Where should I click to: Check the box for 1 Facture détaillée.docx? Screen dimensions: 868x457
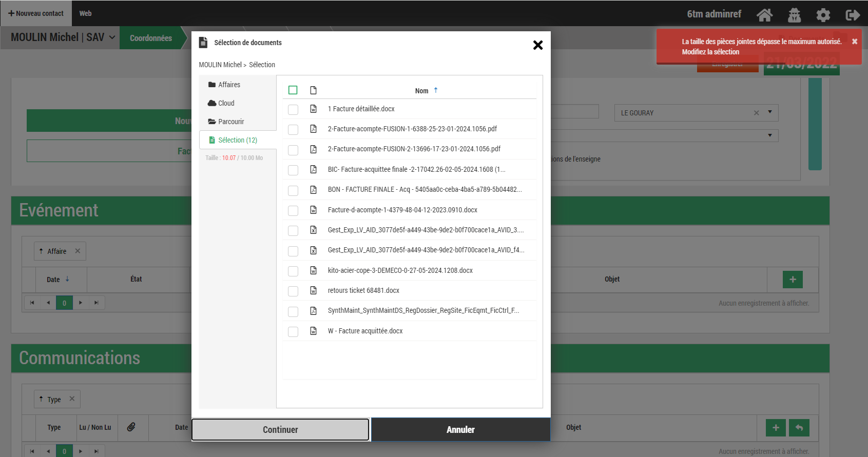[293, 109]
